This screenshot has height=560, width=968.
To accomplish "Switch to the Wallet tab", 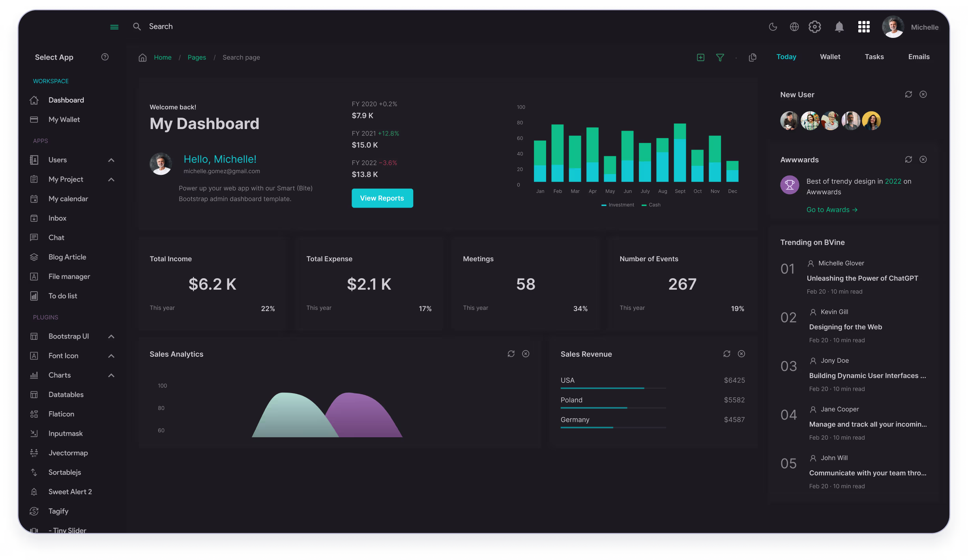I will click(830, 57).
